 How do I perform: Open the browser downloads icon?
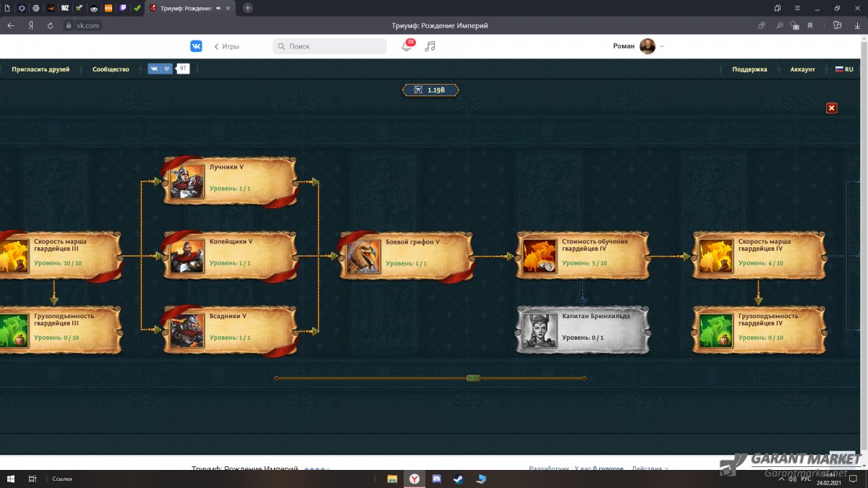(x=856, y=25)
